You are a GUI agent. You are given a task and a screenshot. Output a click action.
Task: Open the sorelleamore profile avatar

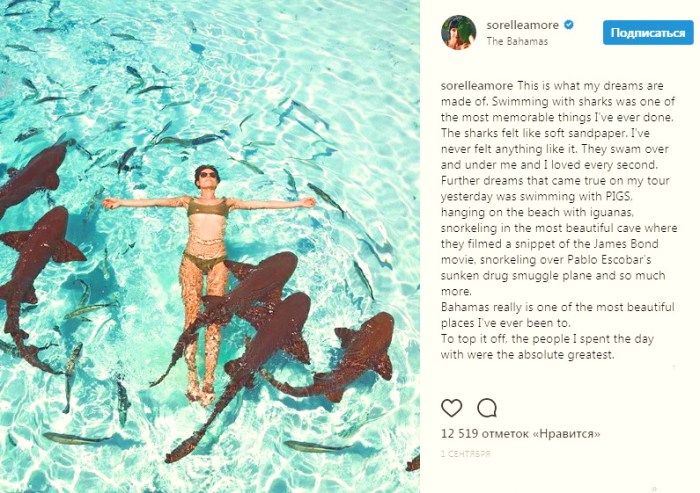[459, 31]
